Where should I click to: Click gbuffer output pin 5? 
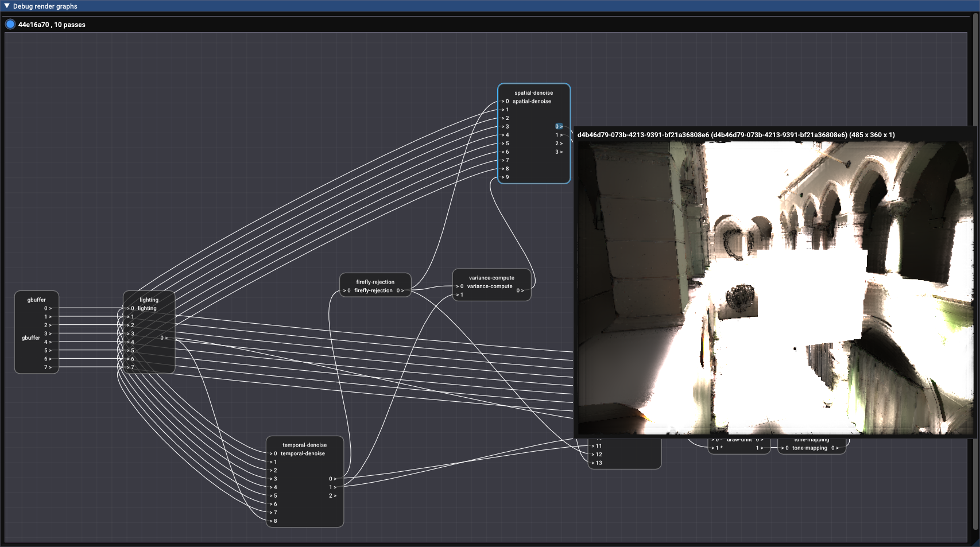pos(48,350)
